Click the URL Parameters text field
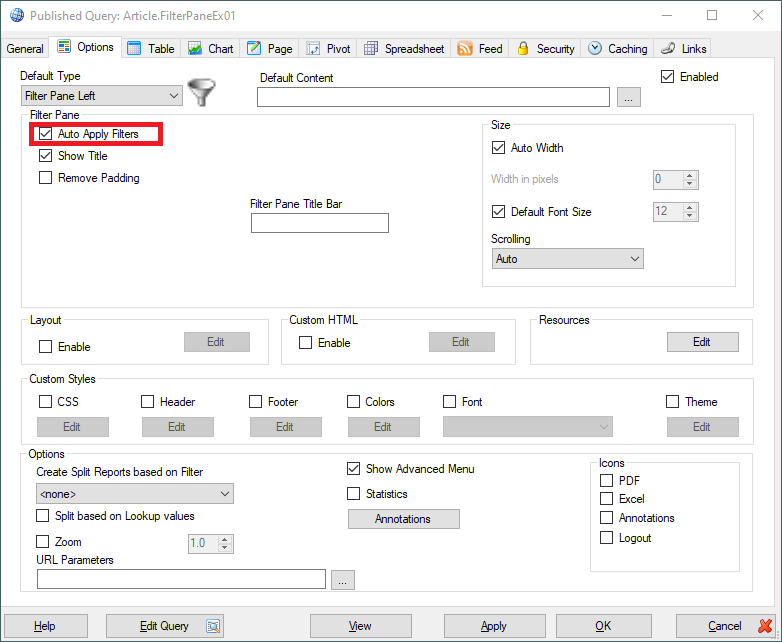The image size is (782, 642). [181, 579]
